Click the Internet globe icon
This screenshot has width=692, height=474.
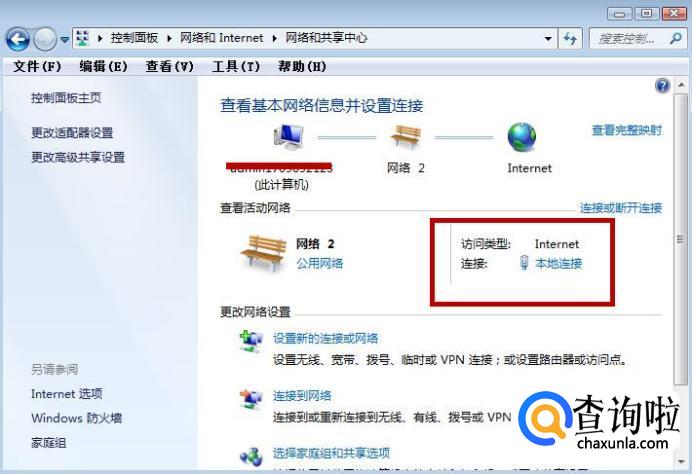tap(522, 137)
